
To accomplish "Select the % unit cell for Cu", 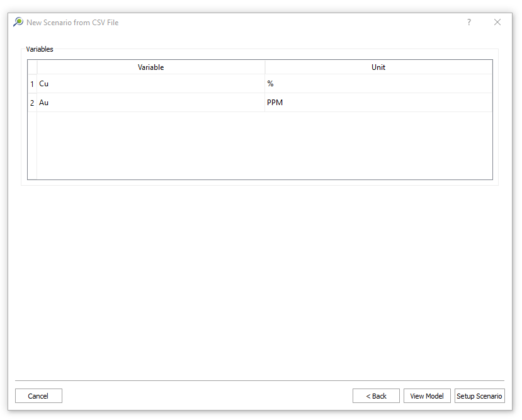I will click(x=378, y=84).
